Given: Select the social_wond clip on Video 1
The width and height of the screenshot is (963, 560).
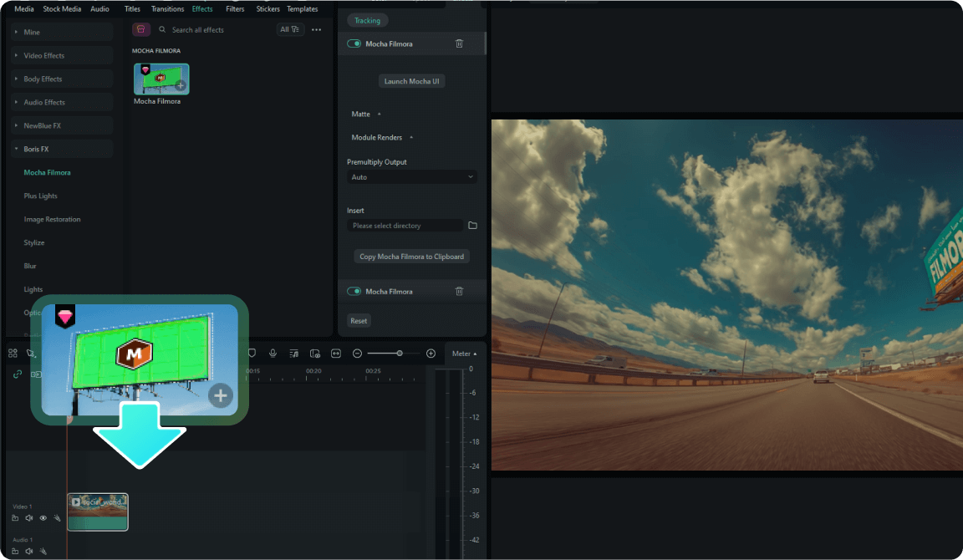Looking at the screenshot, I should click(98, 512).
